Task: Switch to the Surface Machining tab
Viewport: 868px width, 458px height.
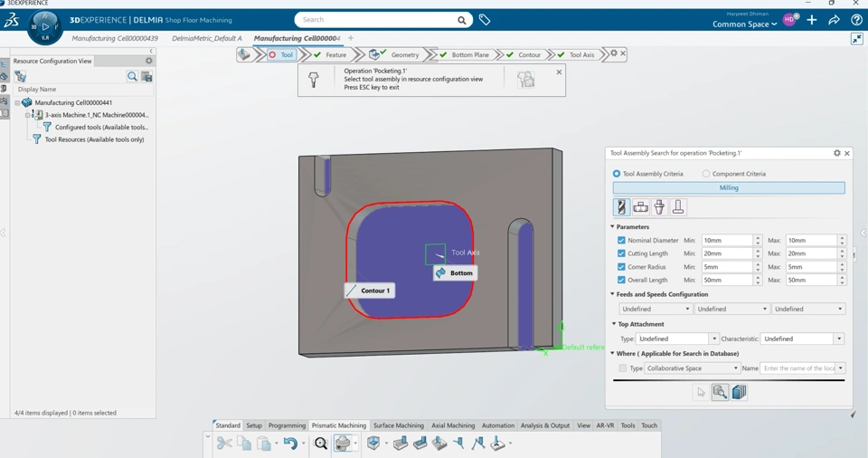Action: (x=398, y=425)
